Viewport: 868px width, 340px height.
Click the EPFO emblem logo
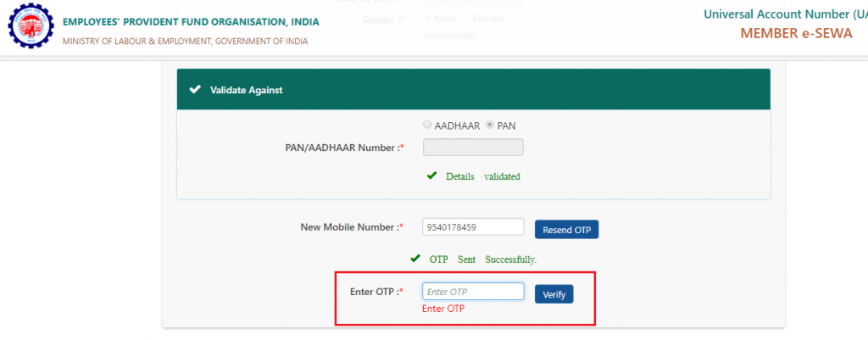(x=31, y=26)
